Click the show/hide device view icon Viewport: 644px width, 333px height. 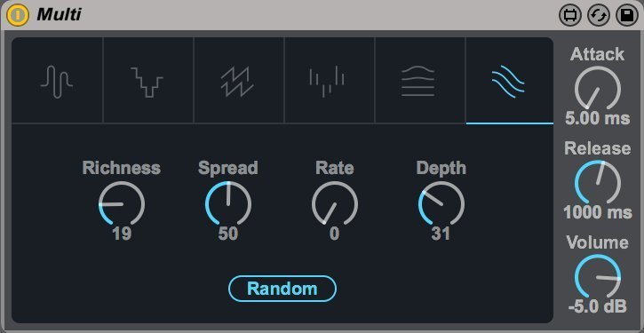click(570, 16)
